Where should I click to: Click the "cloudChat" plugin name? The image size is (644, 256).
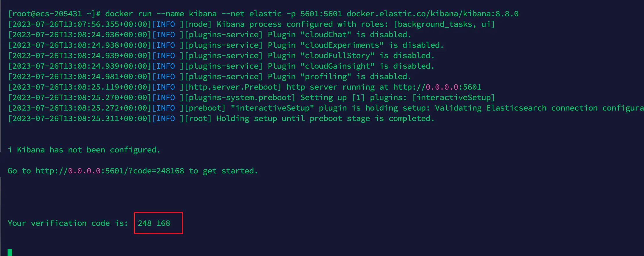[x=326, y=35]
